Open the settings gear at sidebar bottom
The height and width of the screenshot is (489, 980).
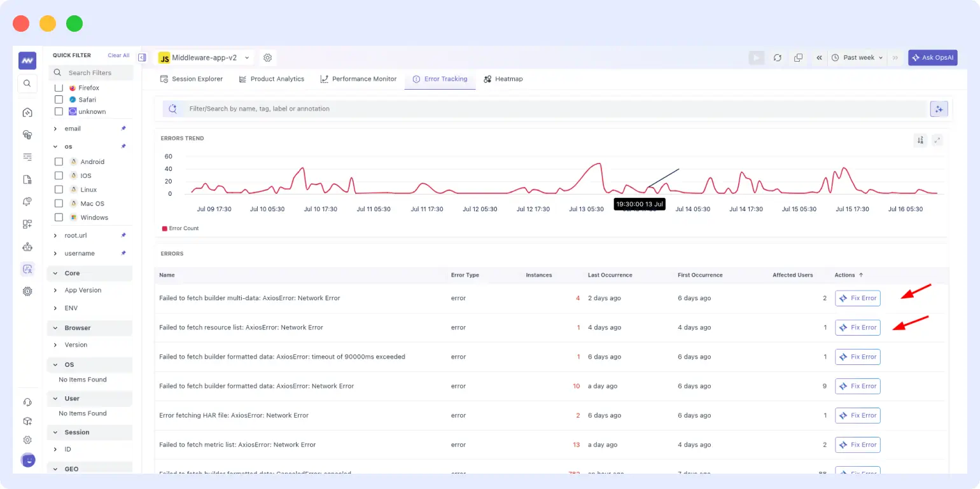[27, 440]
